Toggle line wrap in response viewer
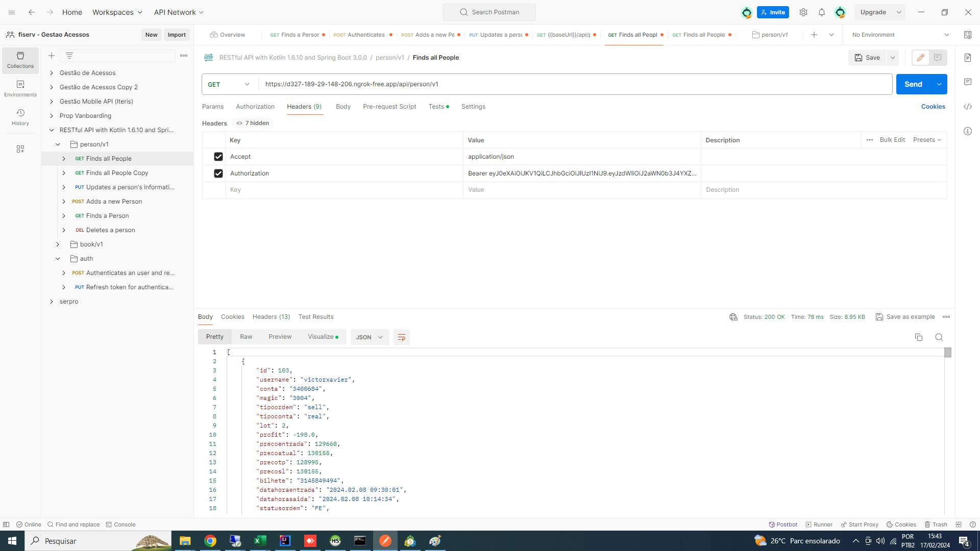This screenshot has width=980, height=551. pos(401,337)
